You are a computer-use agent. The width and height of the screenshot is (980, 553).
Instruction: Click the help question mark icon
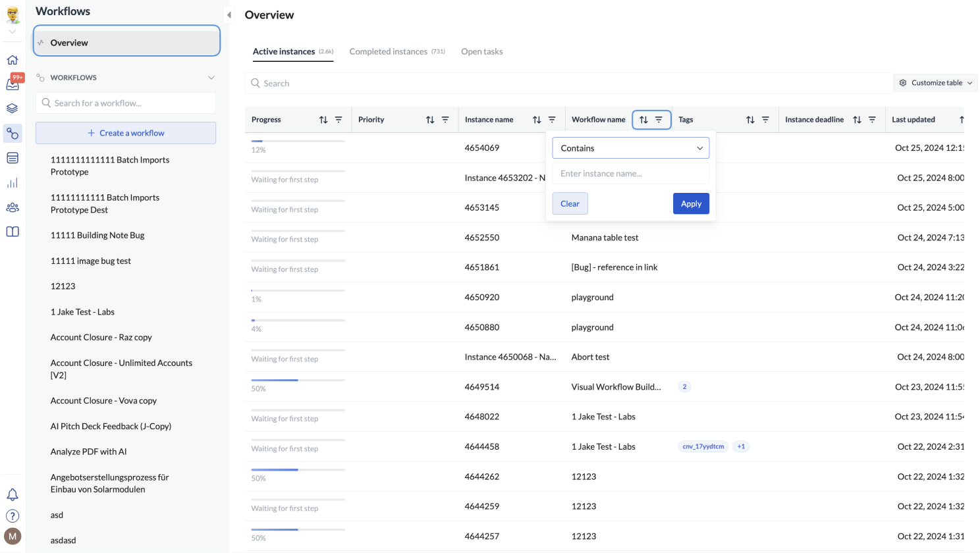pyautogui.click(x=13, y=516)
